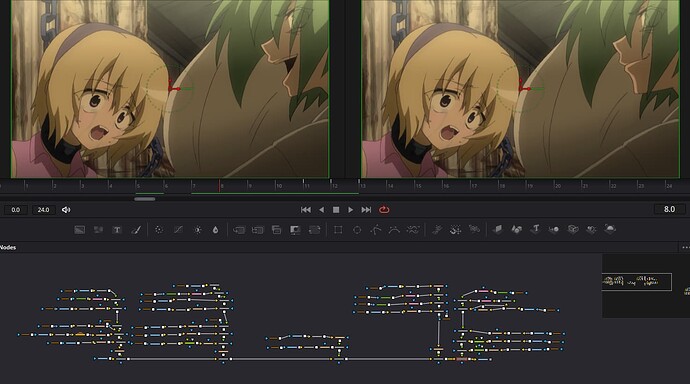Image resolution: width=690 pixels, height=384 pixels.
Task: Add a pRender particle node from the toolbar
Action: point(474,230)
